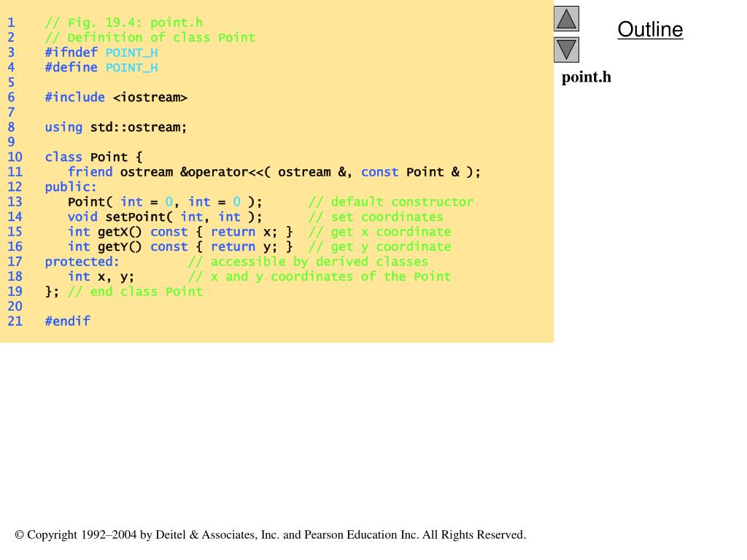The image size is (747, 560).
Task: Click the 'get y coordinate' comment
Action: [x=379, y=246]
